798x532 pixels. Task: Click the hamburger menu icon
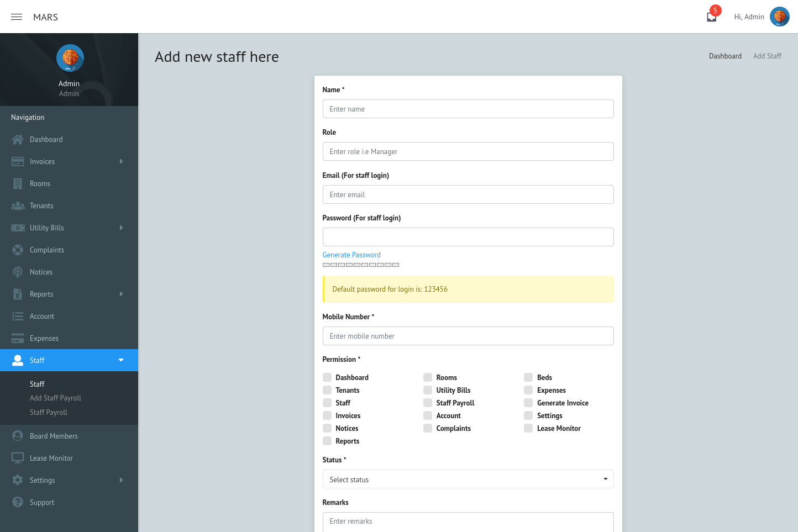click(17, 17)
